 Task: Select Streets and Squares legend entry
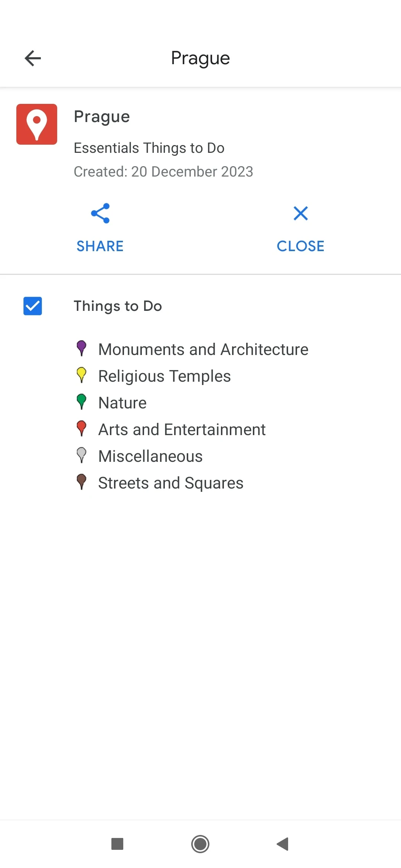(x=171, y=483)
